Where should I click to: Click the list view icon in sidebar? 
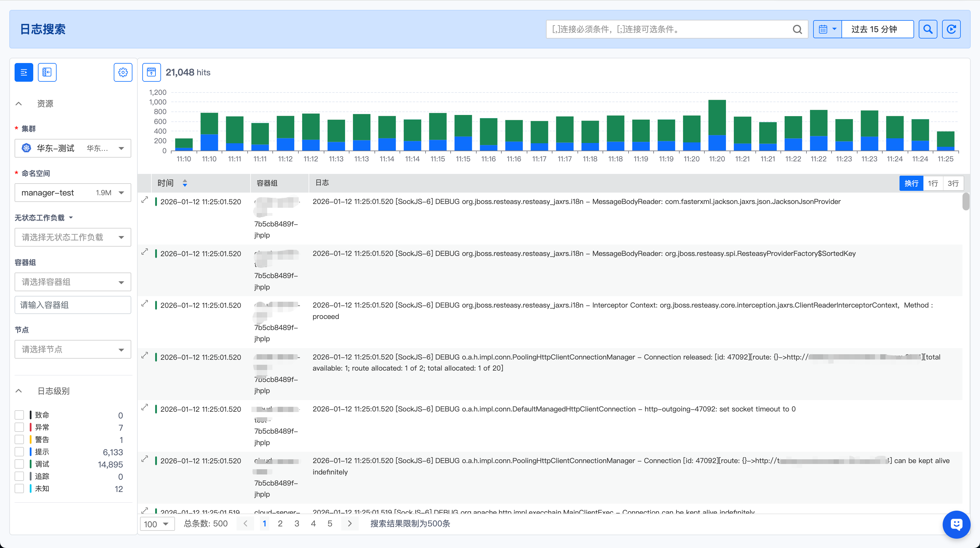[24, 72]
